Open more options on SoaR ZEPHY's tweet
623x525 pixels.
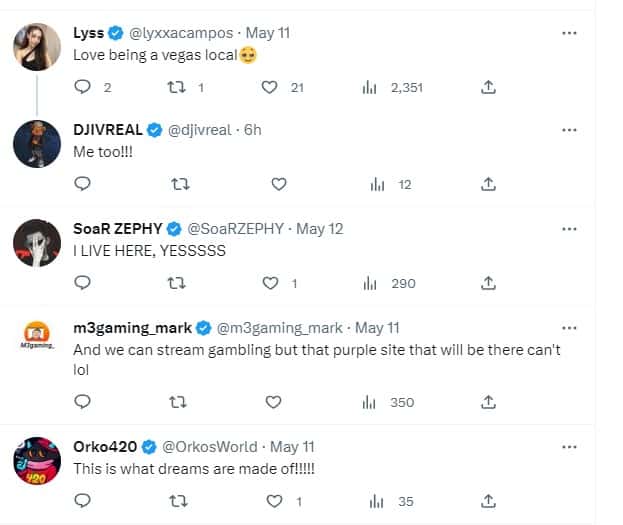pyautogui.click(x=569, y=229)
